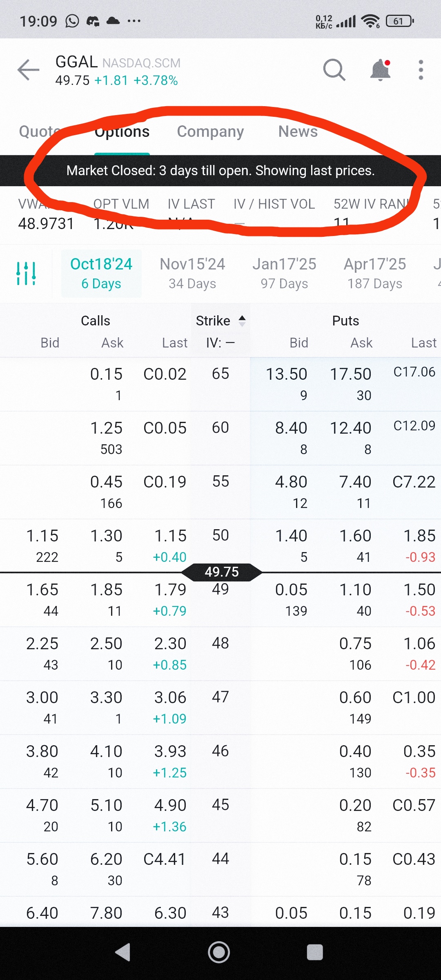Tap Android recent apps square button

(315, 953)
